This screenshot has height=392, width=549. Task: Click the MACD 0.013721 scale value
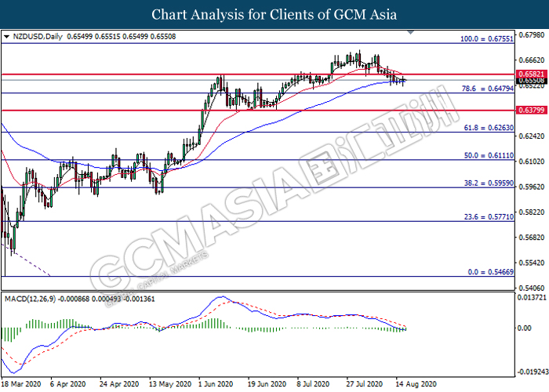[532, 297]
